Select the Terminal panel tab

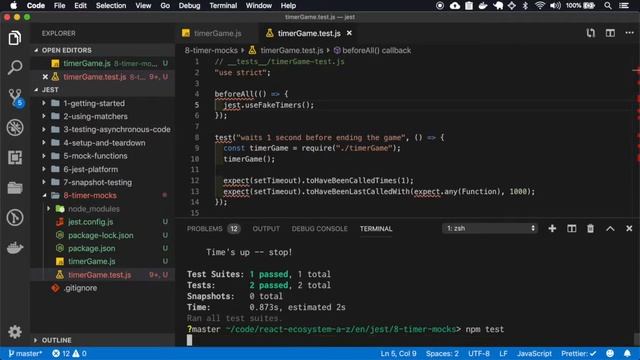point(376,229)
